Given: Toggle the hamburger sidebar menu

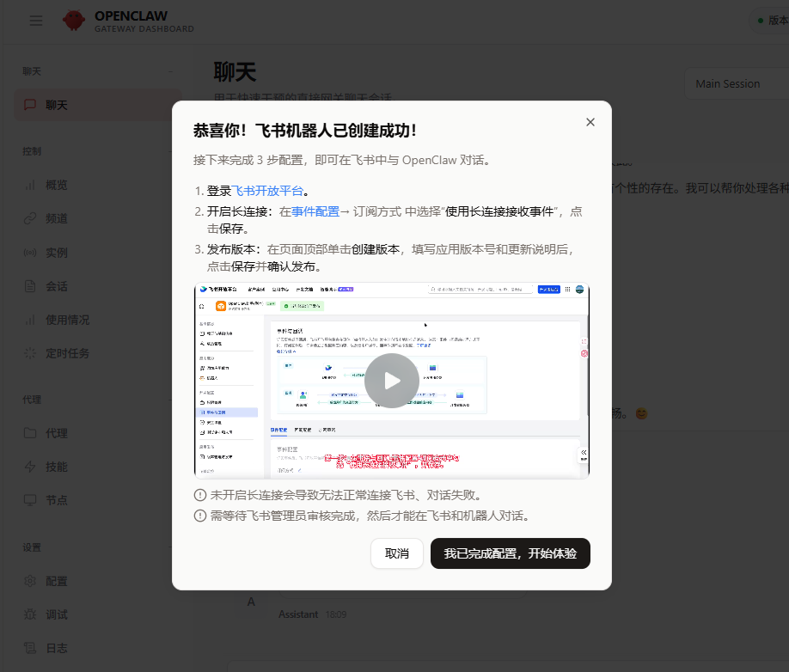Looking at the screenshot, I should click(x=35, y=20).
